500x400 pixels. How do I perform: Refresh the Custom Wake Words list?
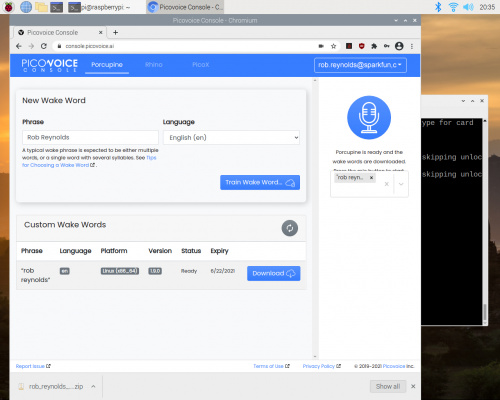pos(290,228)
